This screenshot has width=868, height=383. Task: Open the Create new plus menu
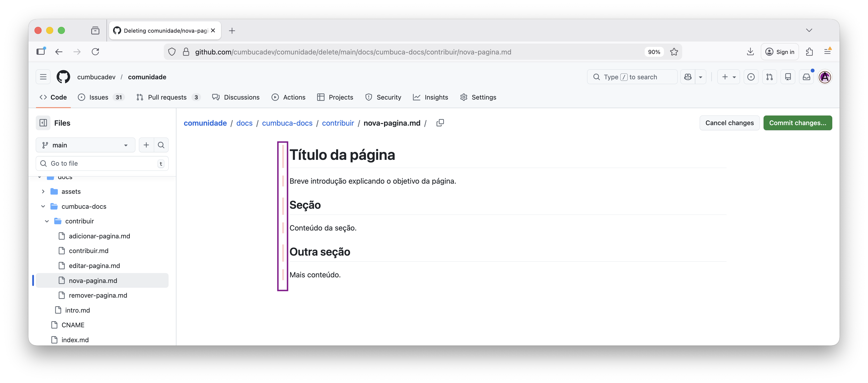(x=729, y=77)
